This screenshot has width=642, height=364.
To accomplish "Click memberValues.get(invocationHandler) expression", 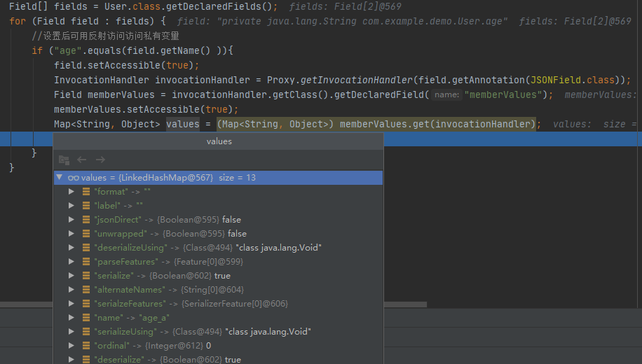I will click(x=437, y=124).
